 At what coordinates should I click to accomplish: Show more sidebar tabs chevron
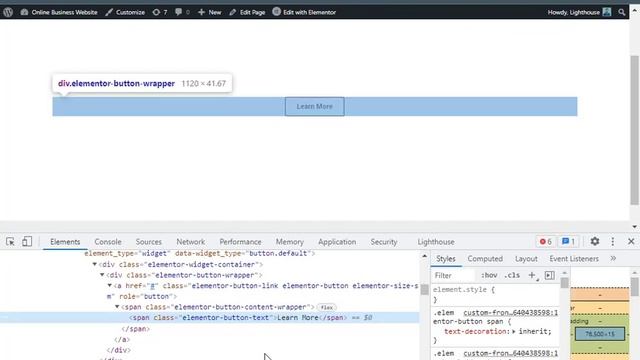[613, 258]
